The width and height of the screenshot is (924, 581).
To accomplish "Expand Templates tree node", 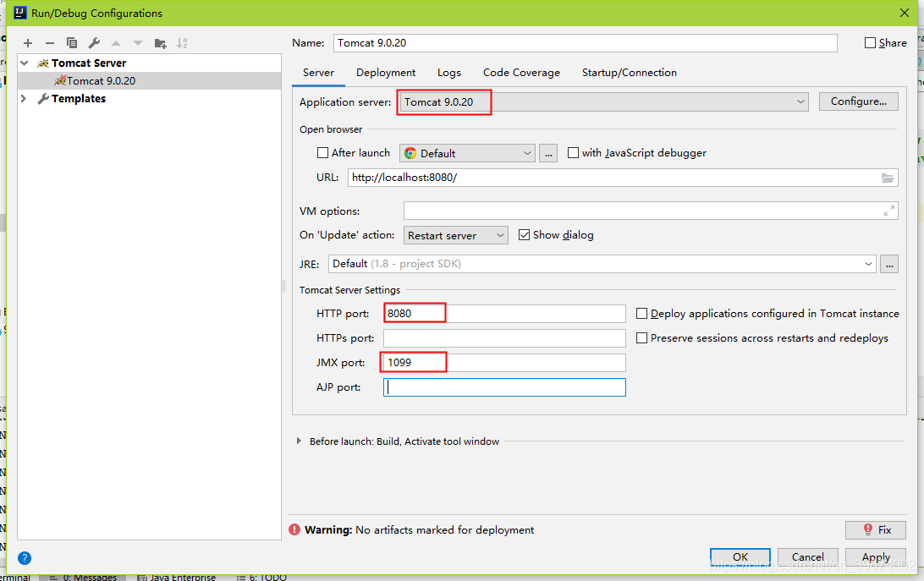I will click(24, 98).
